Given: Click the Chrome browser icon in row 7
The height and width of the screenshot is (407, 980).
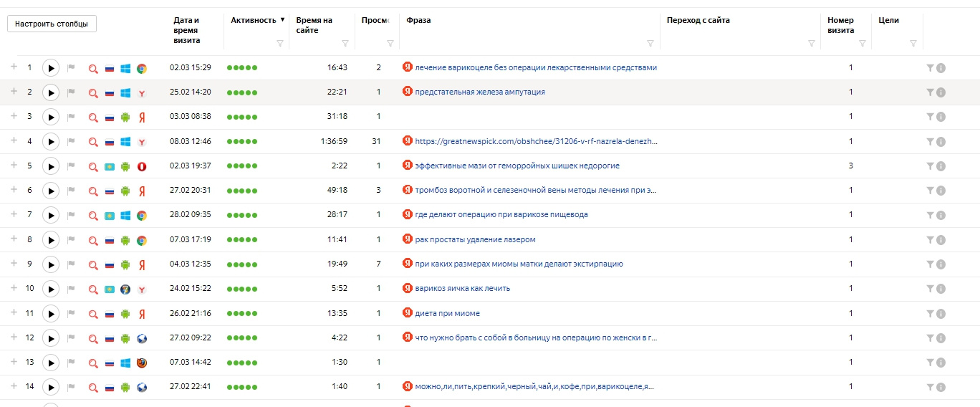Looking at the screenshot, I should 142,215.
